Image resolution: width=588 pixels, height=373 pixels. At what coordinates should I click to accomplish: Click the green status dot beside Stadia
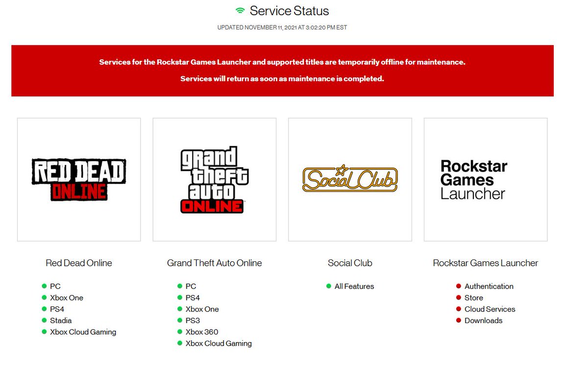tap(44, 320)
